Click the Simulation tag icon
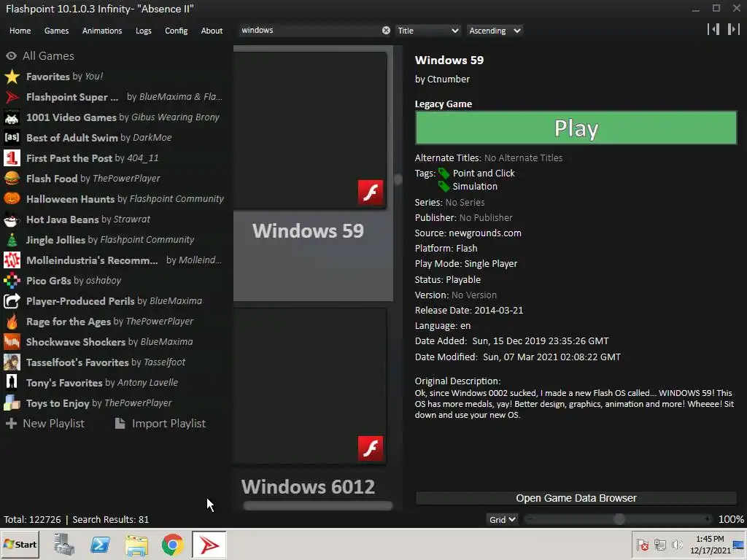 (x=444, y=186)
